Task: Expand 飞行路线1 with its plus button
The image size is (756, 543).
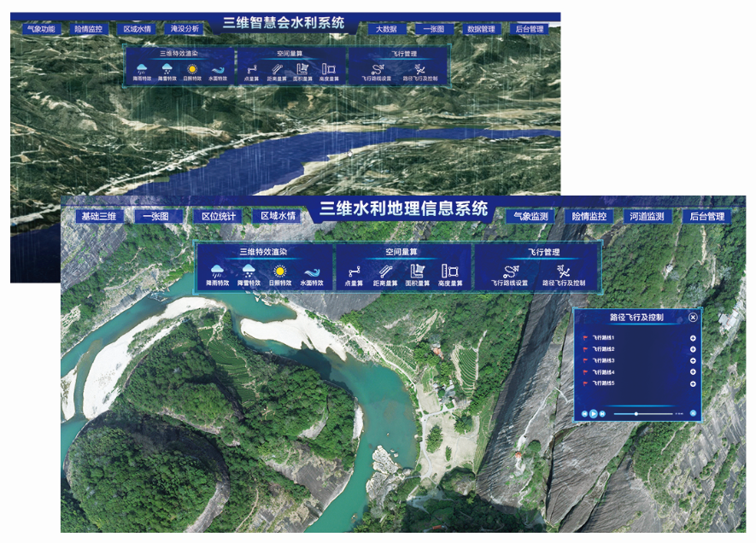Action: (x=693, y=338)
